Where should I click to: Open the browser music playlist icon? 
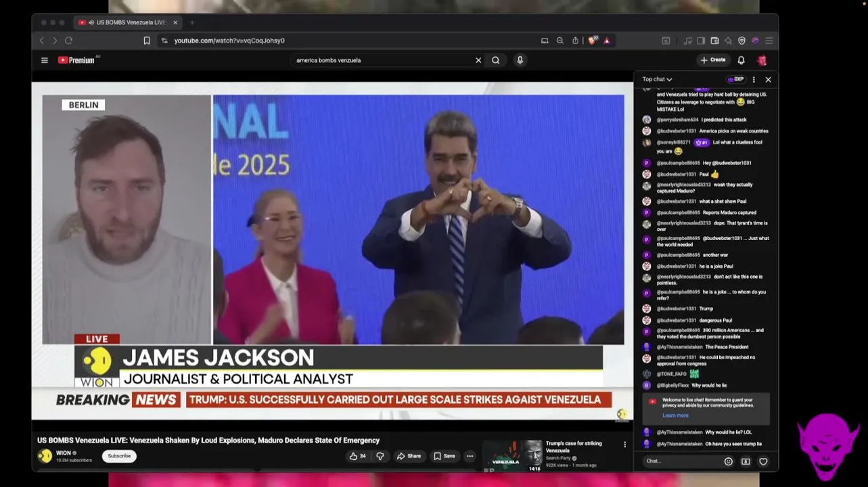click(687, 41)
